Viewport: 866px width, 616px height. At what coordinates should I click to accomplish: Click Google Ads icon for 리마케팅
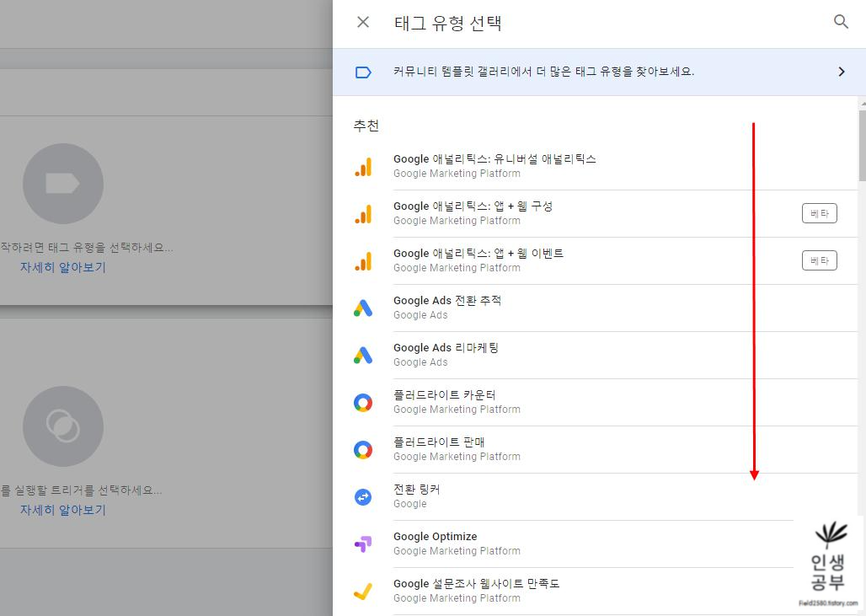(x=363, y=356)
